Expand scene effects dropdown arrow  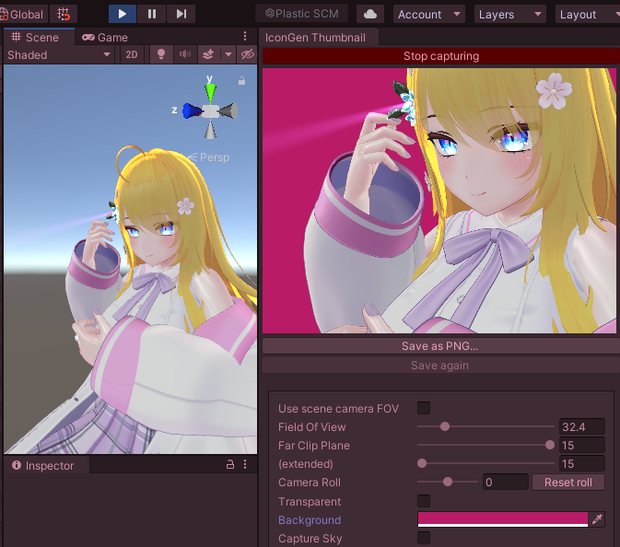(228, 55)
